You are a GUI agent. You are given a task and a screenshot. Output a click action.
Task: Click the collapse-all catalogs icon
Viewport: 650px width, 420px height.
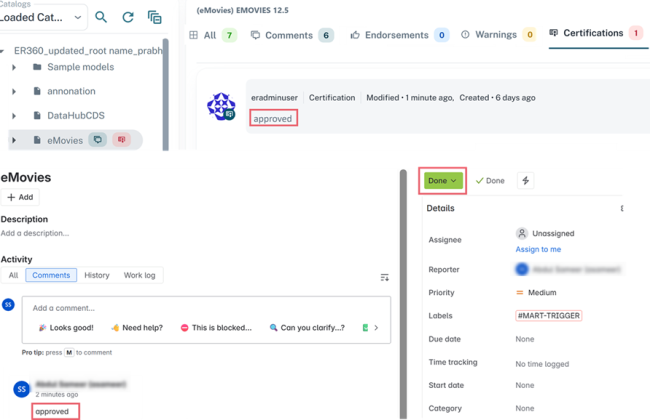155,17
